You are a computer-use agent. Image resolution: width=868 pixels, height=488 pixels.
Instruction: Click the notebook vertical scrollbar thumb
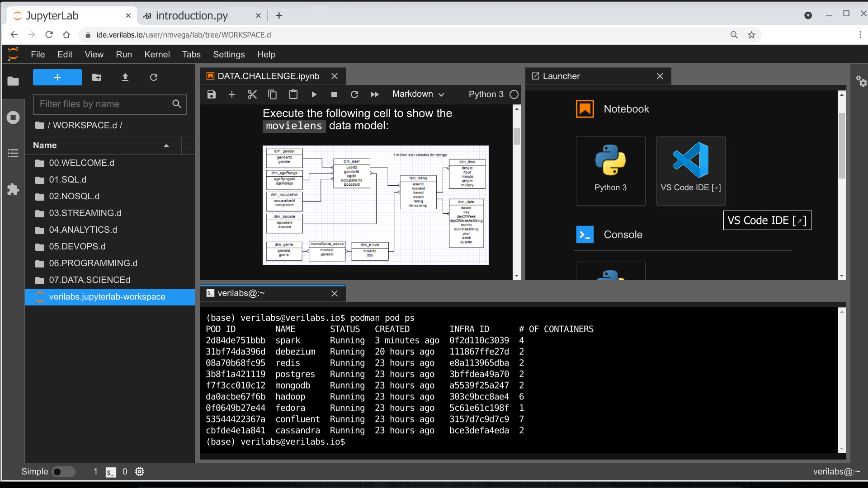click(516, 136)
